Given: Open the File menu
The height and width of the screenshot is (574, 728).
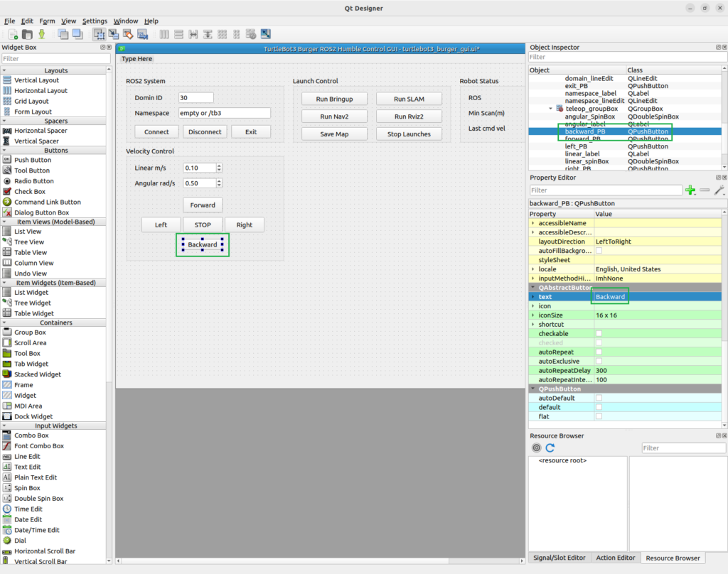Looking at the screenshot, I should tap(10, 21).
